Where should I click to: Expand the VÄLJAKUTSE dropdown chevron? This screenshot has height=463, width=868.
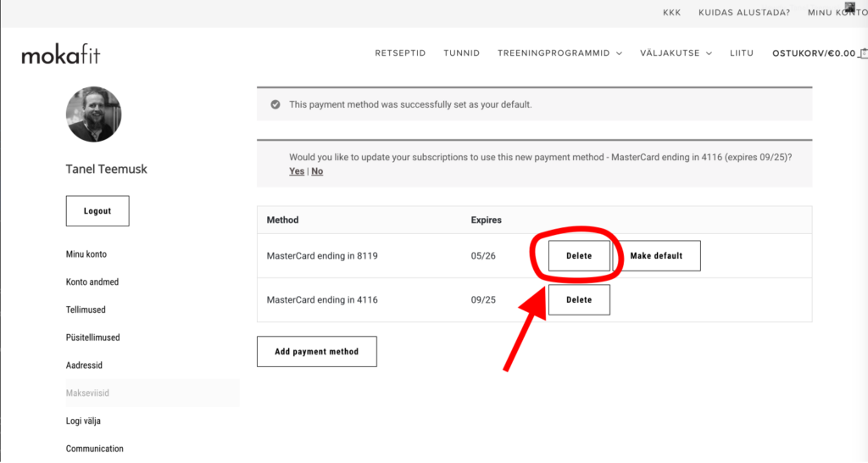pos(709,53)
